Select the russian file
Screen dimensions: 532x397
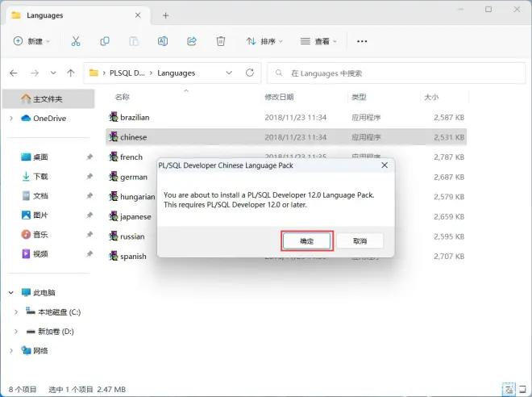pyautogui.click(x=127, y=236)
